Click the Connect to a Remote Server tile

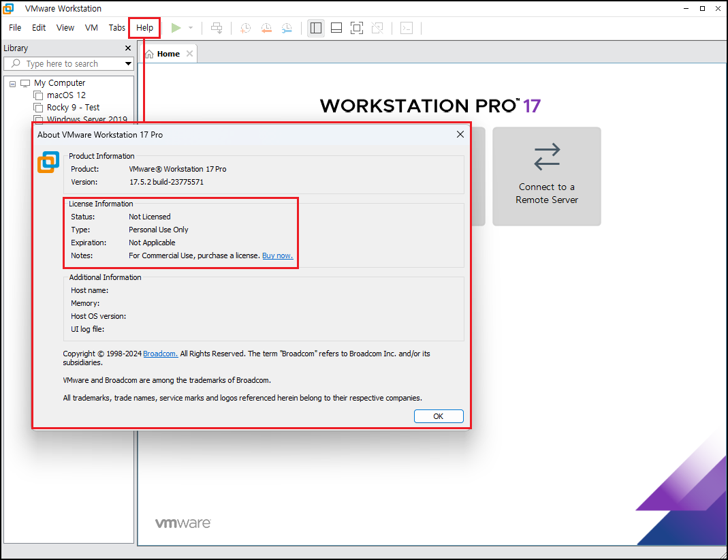(x=547, y=176)
